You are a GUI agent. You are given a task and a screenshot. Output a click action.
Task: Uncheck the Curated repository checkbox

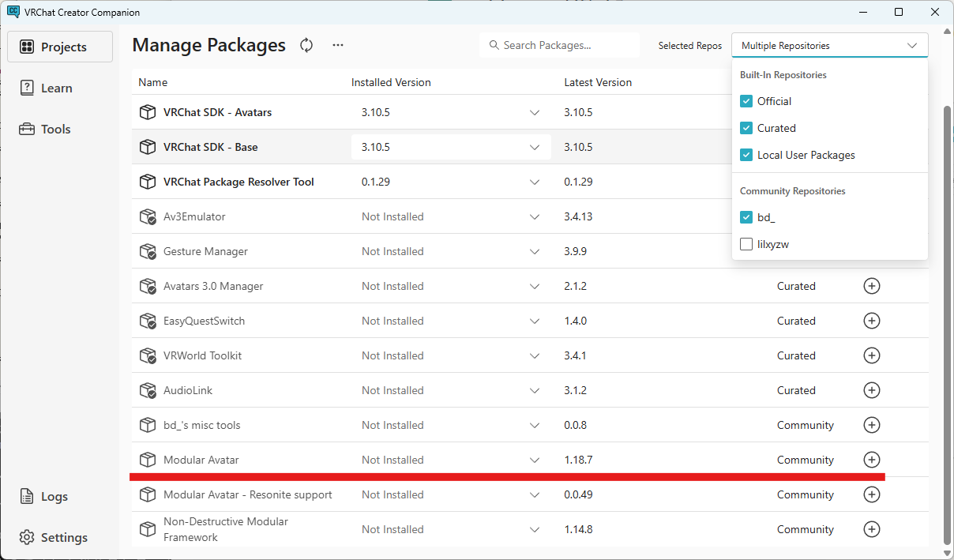746,128
